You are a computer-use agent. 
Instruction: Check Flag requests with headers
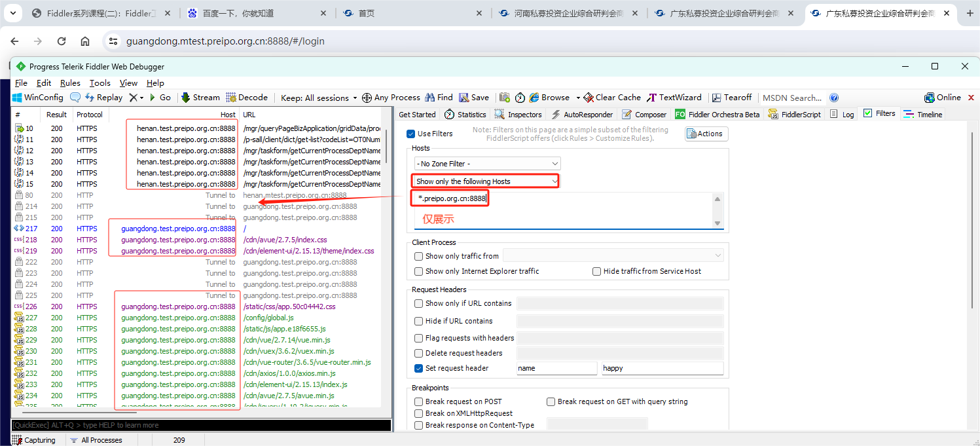pos(419,338)
